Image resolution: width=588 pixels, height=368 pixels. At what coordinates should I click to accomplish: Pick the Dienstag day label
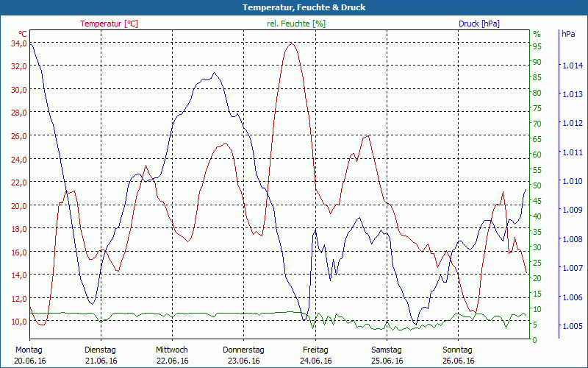[x=100, y=350]
